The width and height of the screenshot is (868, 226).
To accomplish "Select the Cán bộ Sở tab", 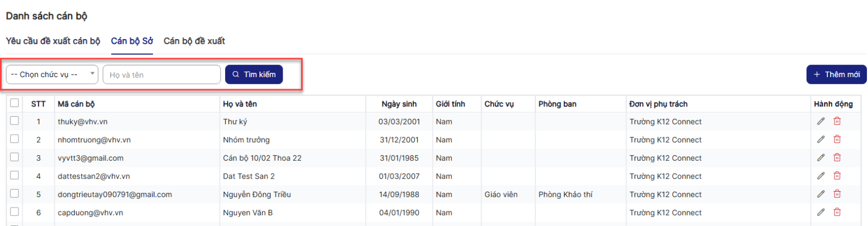I will (x=132, y=41).
